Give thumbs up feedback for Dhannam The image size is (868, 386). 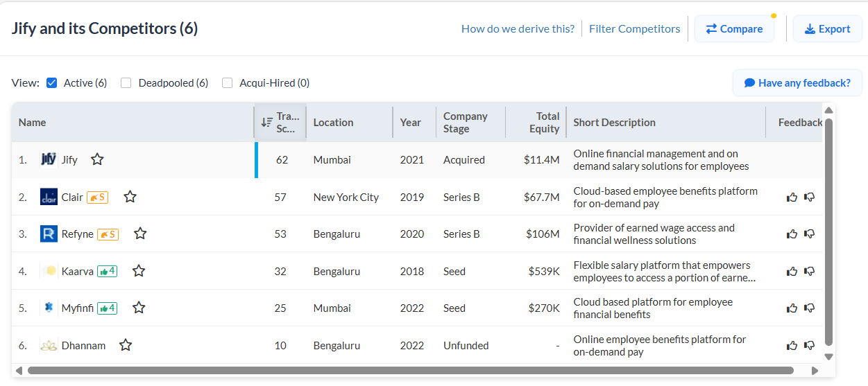click(792, 345)
